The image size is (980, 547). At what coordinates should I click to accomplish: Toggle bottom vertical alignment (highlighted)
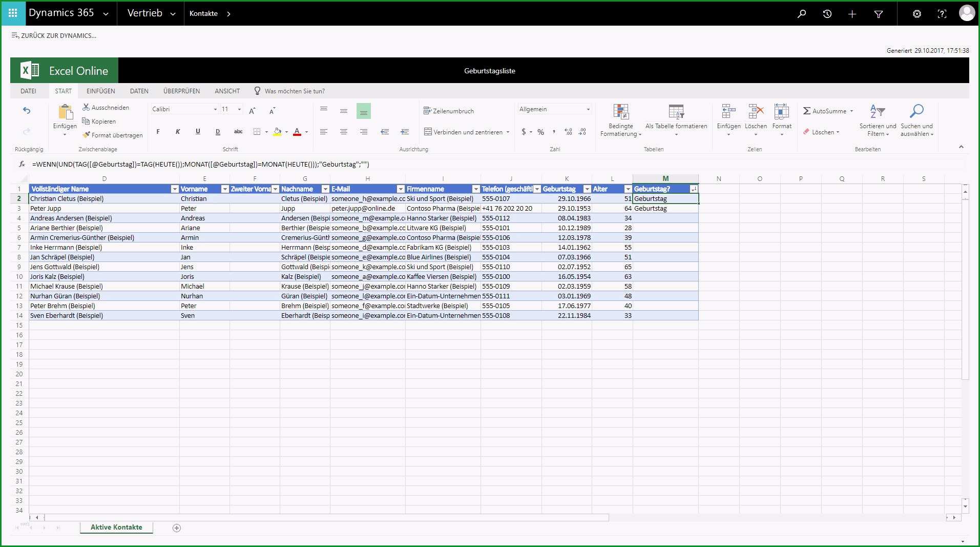(x=364, y=111)
